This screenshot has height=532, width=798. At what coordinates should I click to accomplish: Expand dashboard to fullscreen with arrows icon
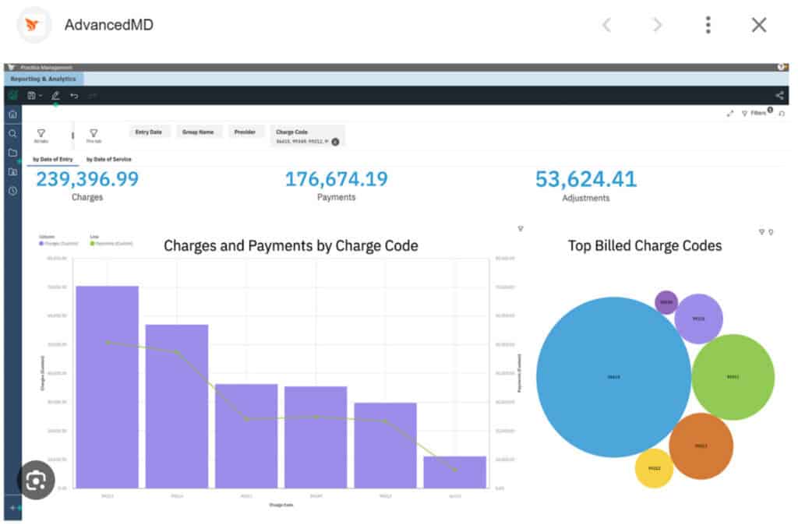730,114
